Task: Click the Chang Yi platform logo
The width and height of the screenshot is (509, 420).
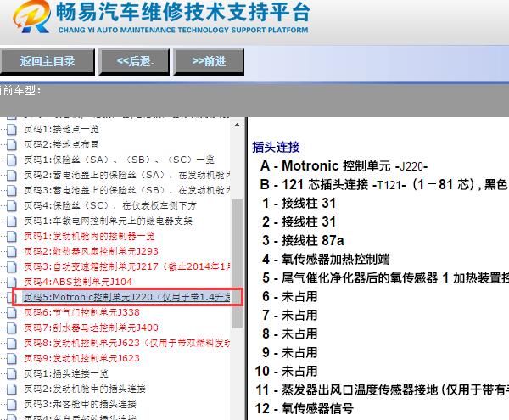Action: 31,16
